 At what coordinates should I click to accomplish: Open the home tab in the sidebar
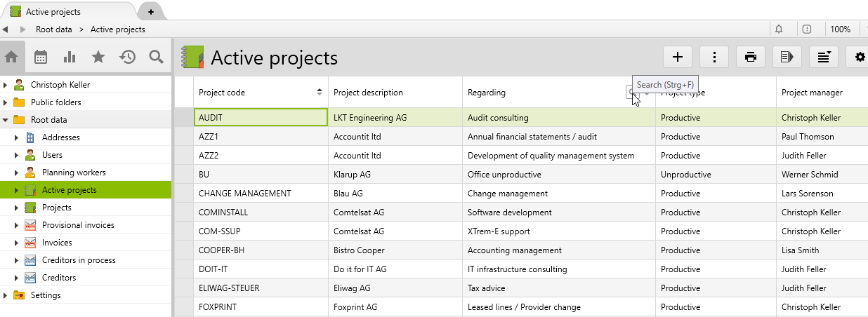[x=12, y=58]
